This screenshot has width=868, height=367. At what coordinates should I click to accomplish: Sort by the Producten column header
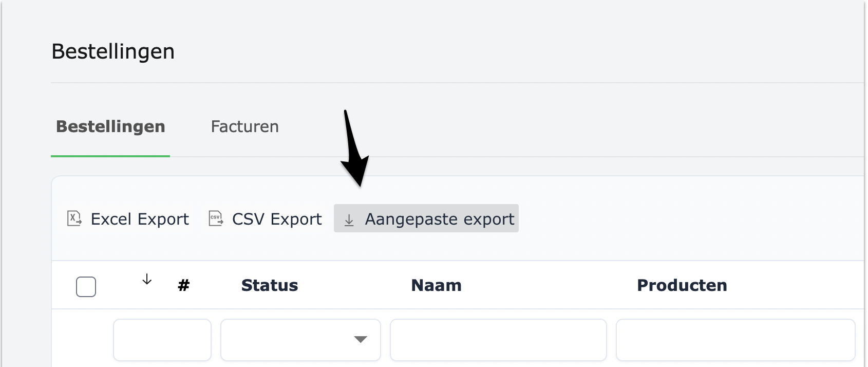click(682, 285)
